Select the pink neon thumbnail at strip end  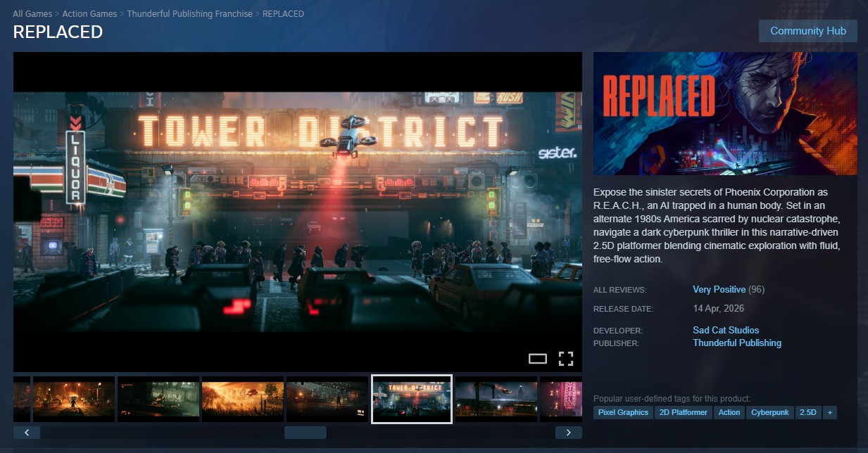[x=561, y=400]
